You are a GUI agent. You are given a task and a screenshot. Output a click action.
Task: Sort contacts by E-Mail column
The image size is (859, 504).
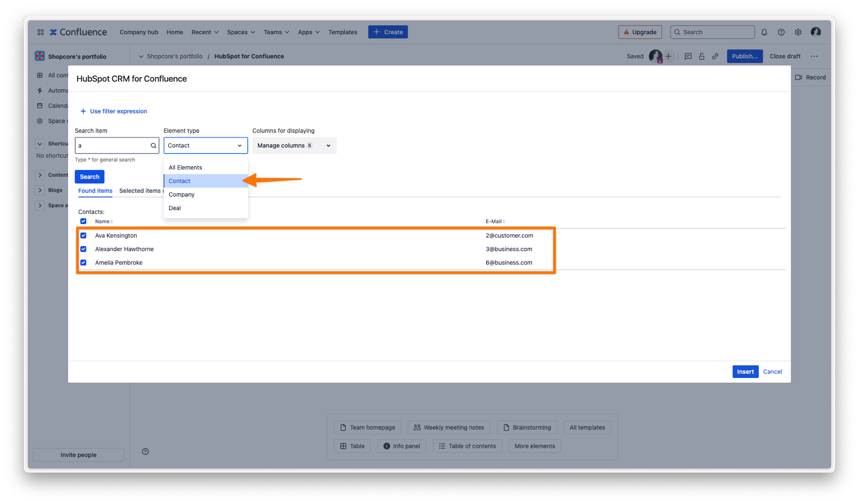[x=495, y=222]
